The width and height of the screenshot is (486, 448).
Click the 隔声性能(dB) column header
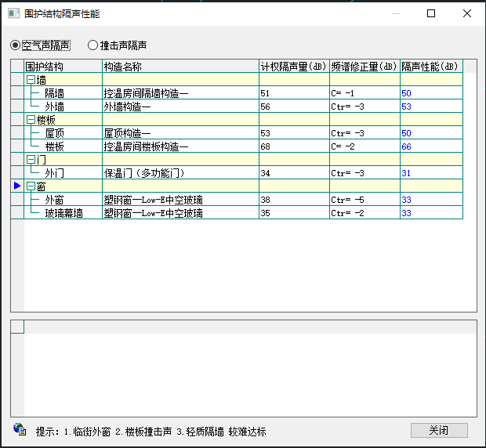(x=430, y=67)
